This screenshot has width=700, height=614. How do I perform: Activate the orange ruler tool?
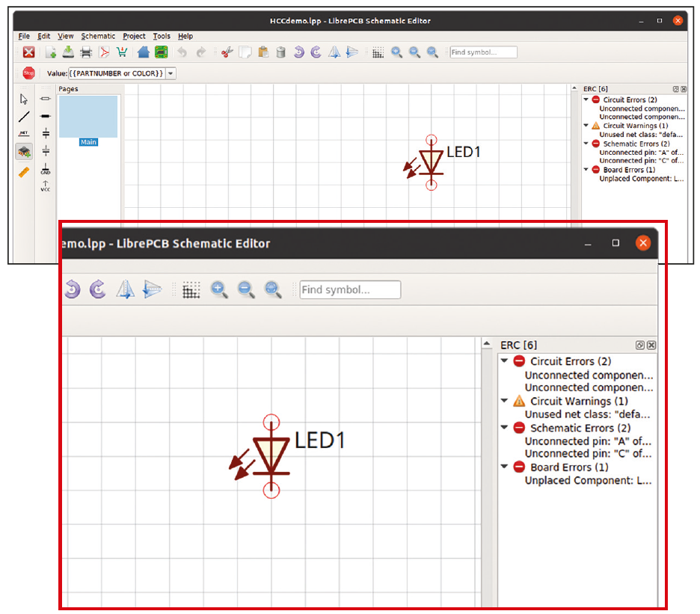click(x=24, y=171)
